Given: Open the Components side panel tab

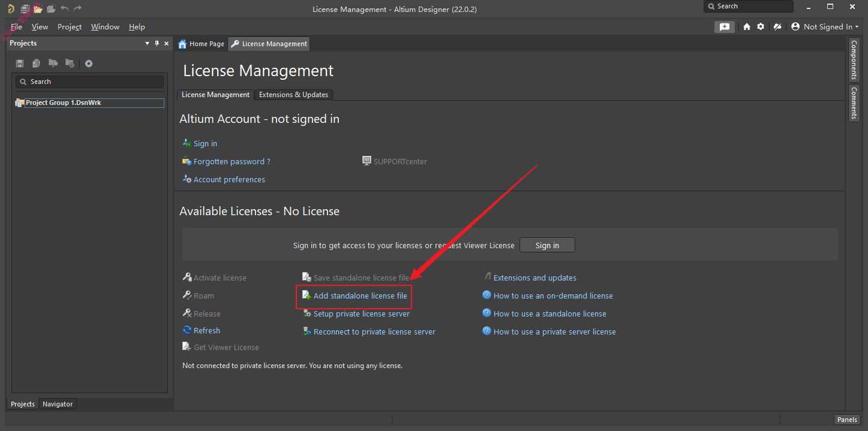Looking at the screenshot, I should pyautogui.click(x=854, y=60).
